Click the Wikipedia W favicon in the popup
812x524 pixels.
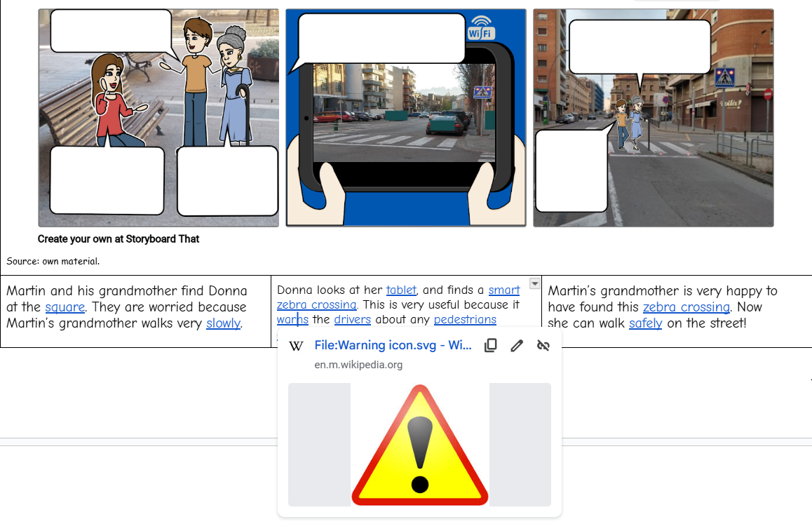(x=297, y=345)
